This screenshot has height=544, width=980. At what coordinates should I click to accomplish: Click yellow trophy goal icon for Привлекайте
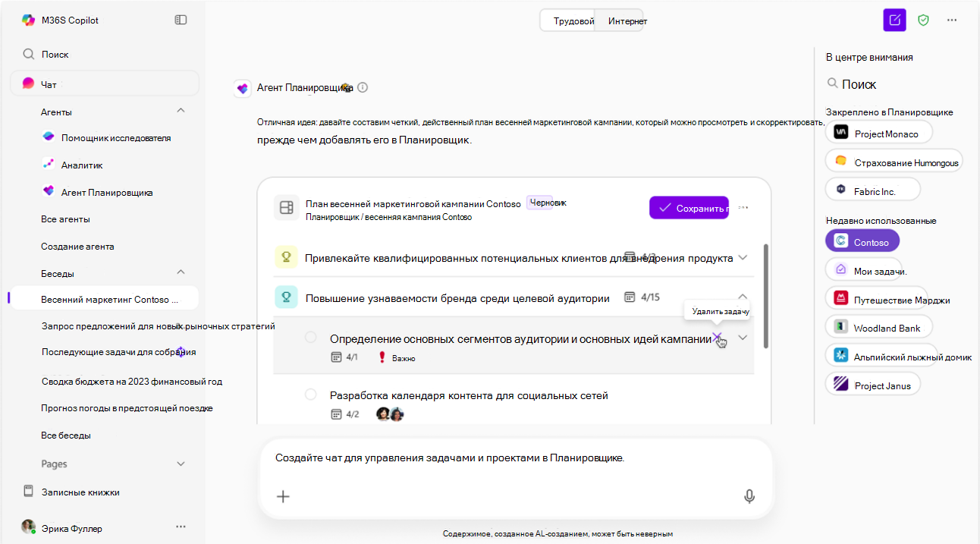286,257
